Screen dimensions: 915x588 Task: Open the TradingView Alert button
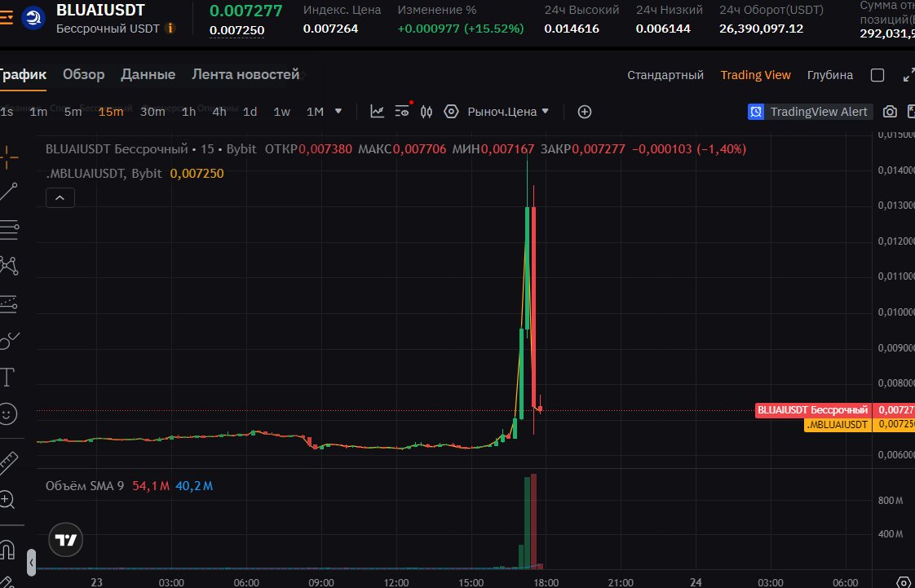pyautogui.click(x=811, y=112)
